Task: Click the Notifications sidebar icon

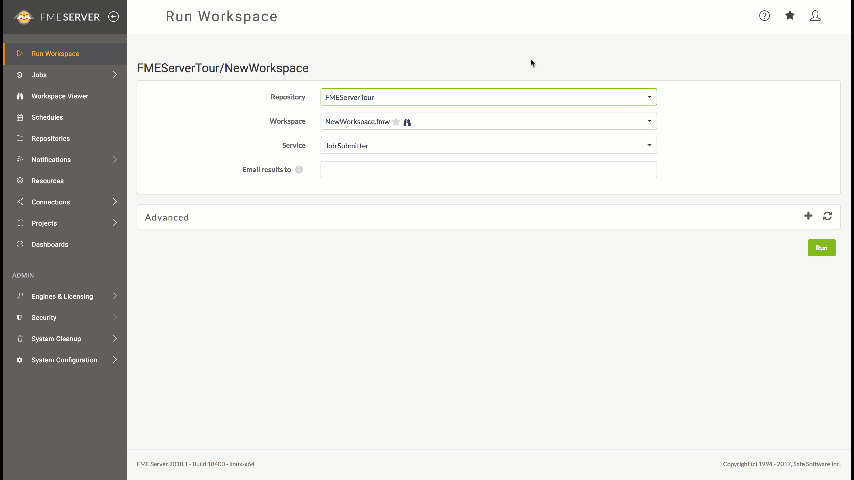Action: (20, 160)
